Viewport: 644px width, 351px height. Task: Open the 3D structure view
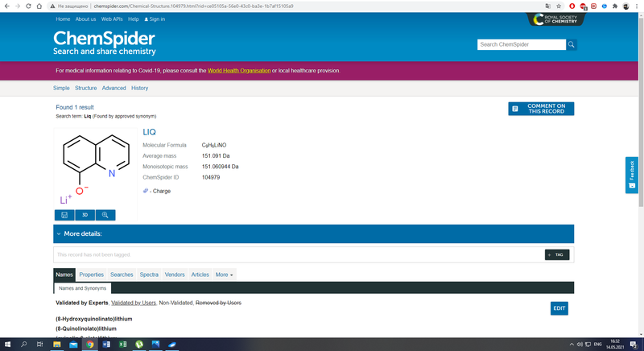pyautogui.click(x=85, y=215)
